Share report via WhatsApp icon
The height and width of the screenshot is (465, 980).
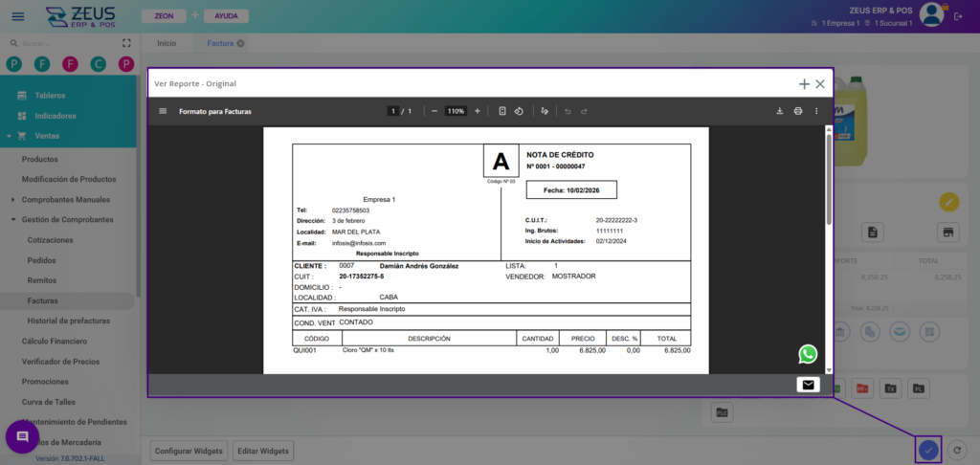pyautogui.click(x=809, y=354)
